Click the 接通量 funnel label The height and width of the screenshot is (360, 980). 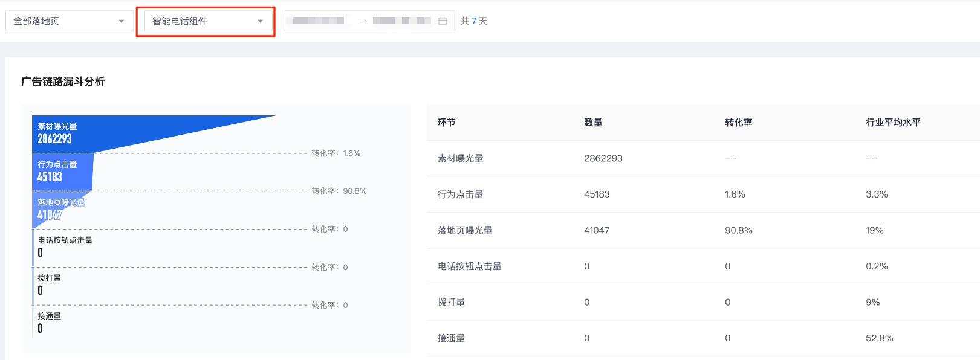pyautogui.click(x=50, y=317)
